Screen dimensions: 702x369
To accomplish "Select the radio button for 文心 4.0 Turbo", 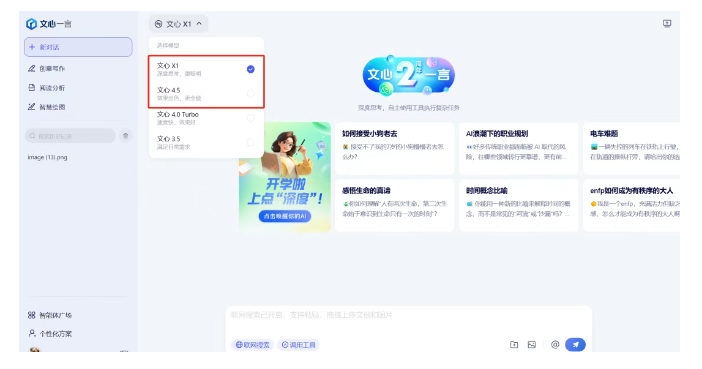I will 251,118.
